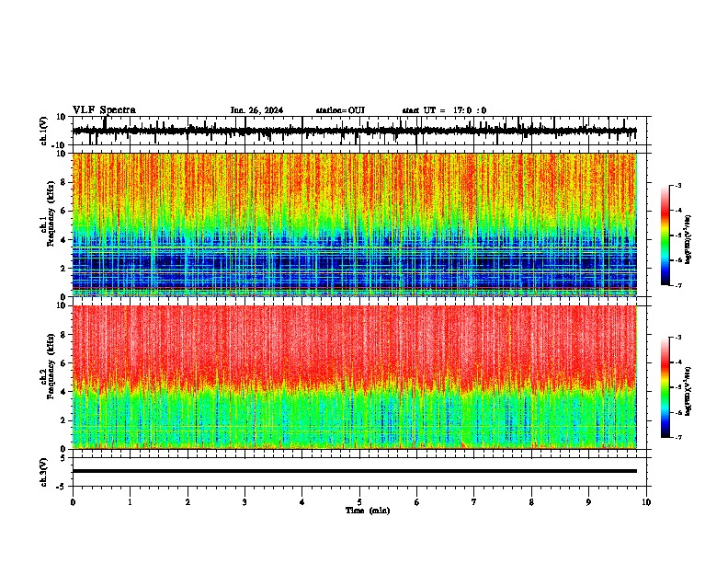728x563 pixels.
Task: Click the ch.1 colorbar log(PSD) label
Action: (688, 240)
